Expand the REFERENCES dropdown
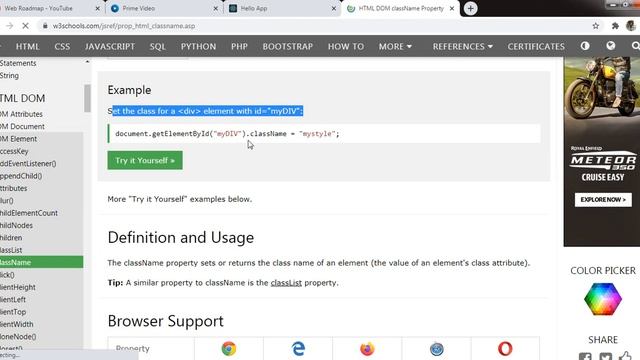640x360 pixels. pyautogui.click(x=462, y=47)
